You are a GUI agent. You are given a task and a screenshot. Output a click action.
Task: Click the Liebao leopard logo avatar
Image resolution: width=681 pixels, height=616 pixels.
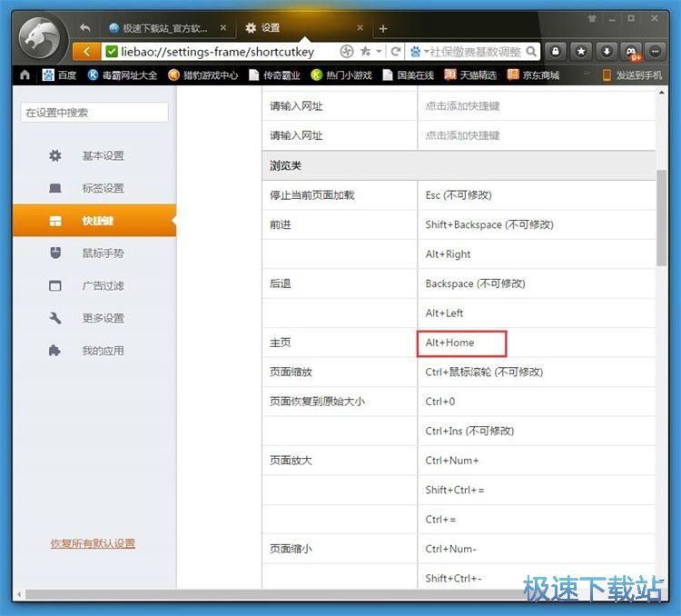pyautogui.click(x=41, y=38)
